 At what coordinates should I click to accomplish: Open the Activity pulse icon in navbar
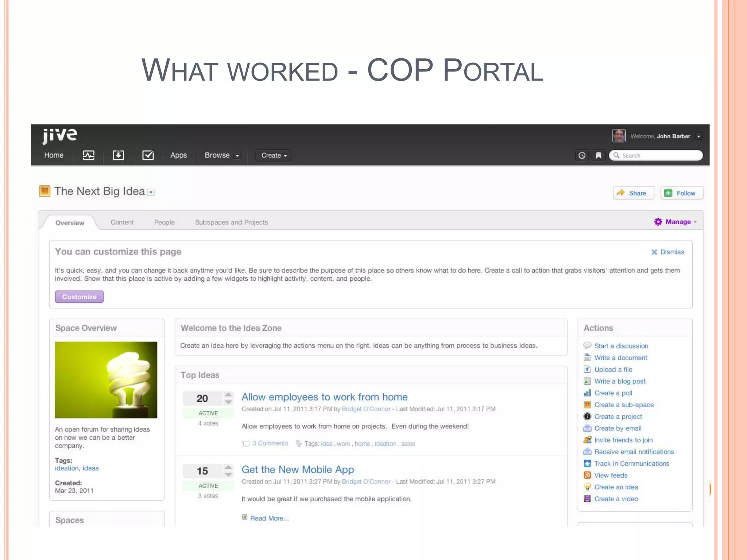pos(89,156)
